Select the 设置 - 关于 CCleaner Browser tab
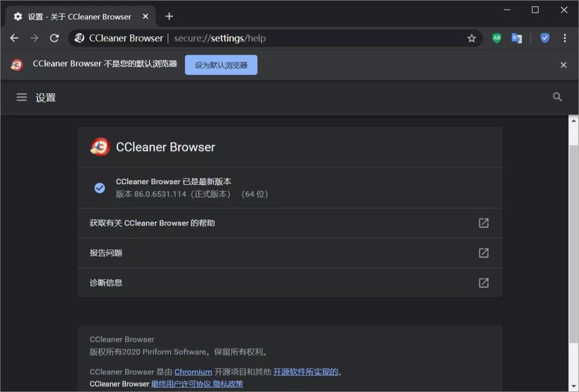The image size is (579, 392). pos(81,17)
